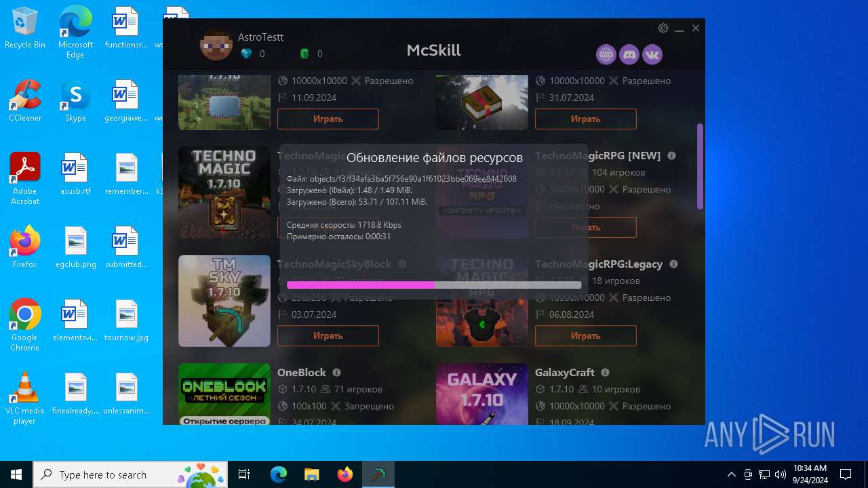Click the AstroTestt player avatar
Viewport: 868px width, 488px height.
[x=216, y=45]
